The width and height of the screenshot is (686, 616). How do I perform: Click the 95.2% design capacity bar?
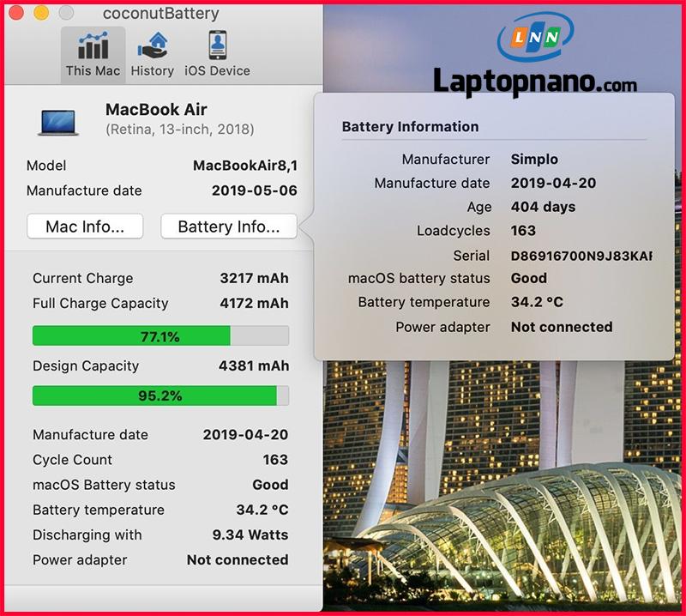[x=160, y=396]
